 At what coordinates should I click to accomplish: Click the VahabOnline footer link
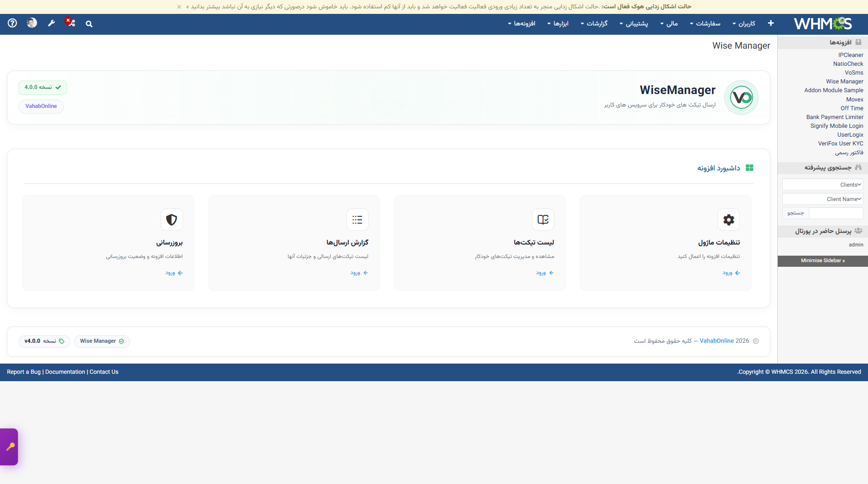pos(717,341)
